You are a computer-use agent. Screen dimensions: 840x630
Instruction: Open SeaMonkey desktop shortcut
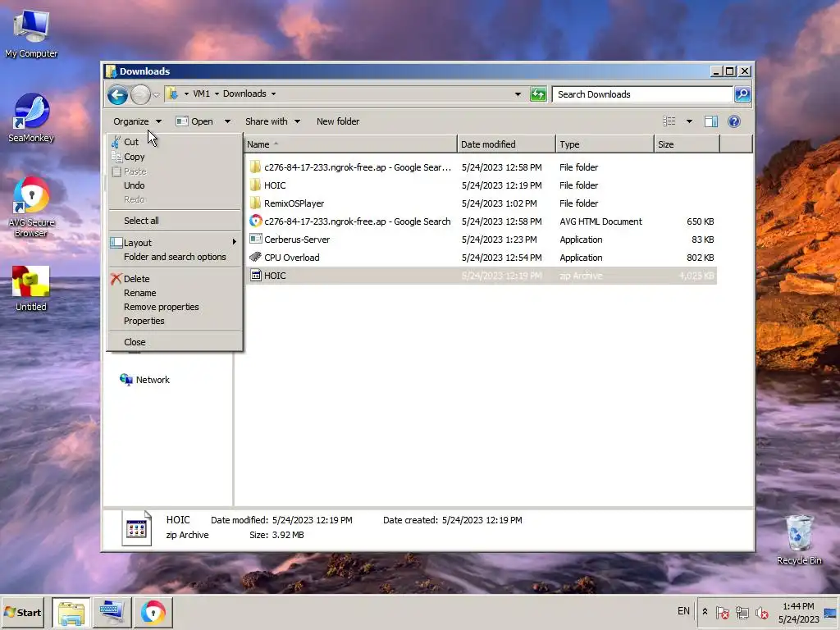[31, 118]
